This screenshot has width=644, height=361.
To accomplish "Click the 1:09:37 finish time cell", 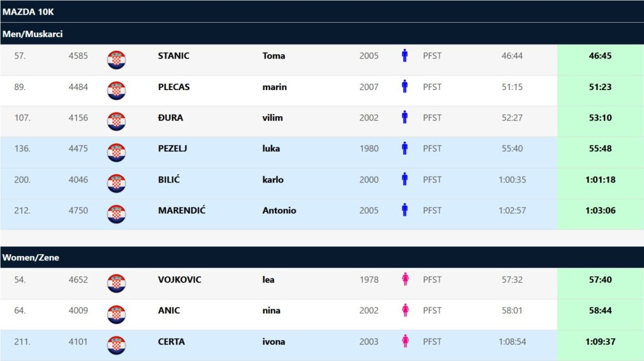I will pos(600,342).
